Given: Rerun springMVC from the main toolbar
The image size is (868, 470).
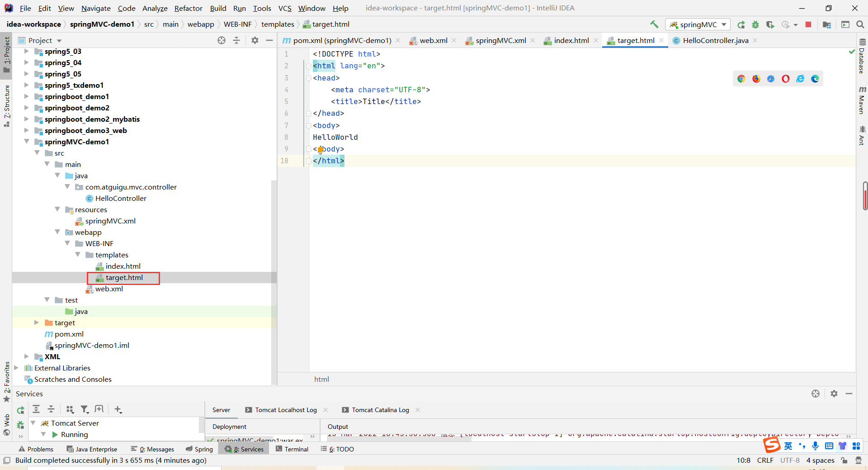Looking at the screenshot, I should [741, 24].
